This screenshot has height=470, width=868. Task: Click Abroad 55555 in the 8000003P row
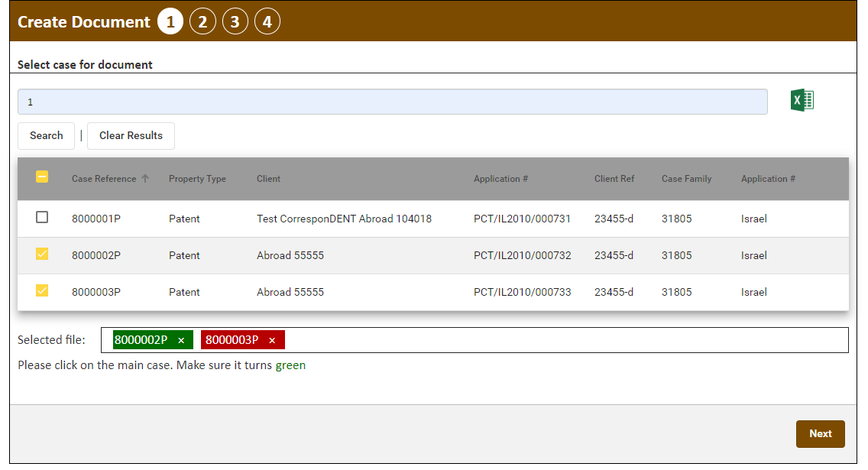[x=290, y=292]
